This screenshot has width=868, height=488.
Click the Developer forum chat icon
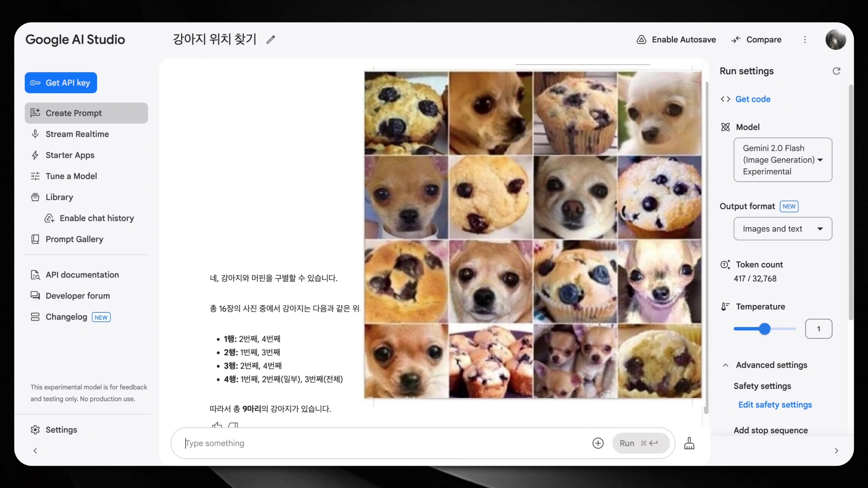35,296
